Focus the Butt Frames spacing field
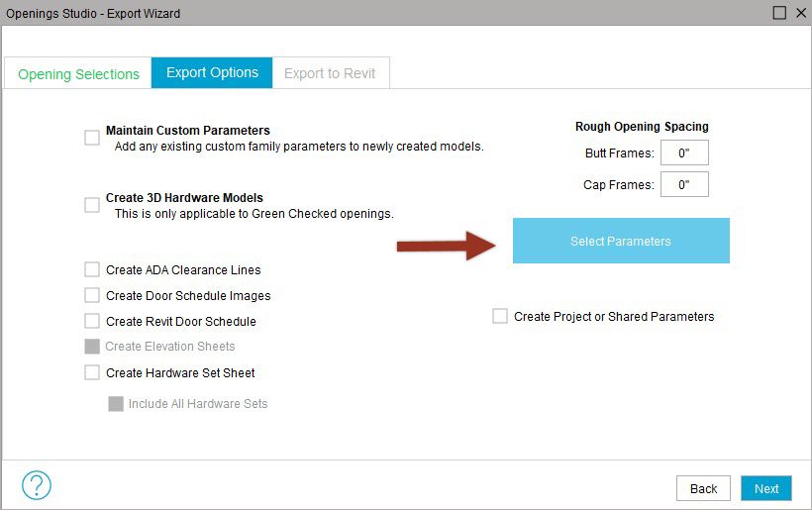The width and height of the screenshot is (812, 510). pos(684,153)
